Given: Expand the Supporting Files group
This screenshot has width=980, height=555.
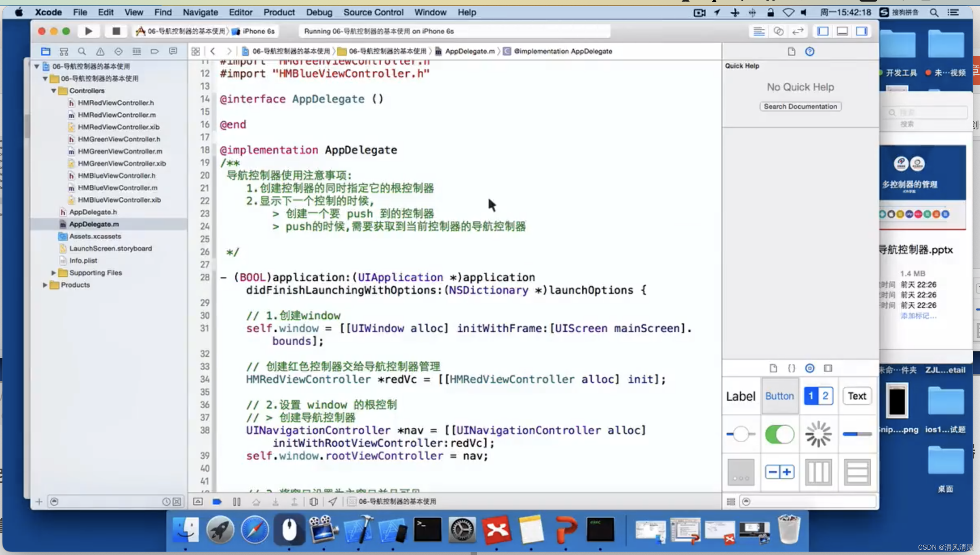Looking at the screenshot, I should click(53, 273).
